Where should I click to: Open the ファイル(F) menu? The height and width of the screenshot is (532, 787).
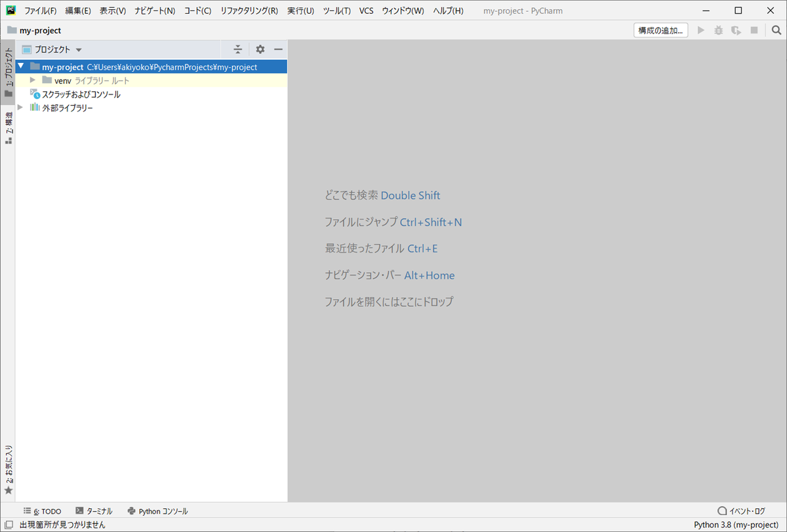click(x=41, y=11)
